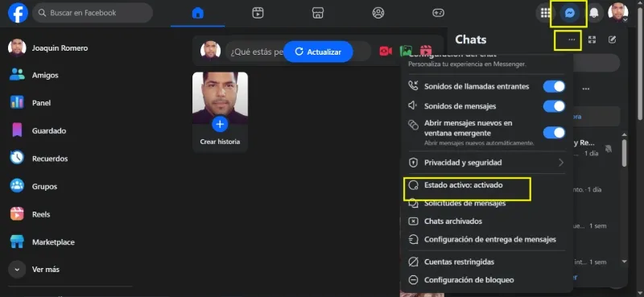Go to the Home tab icon
The image size is (644, 297).
(197, 13)
